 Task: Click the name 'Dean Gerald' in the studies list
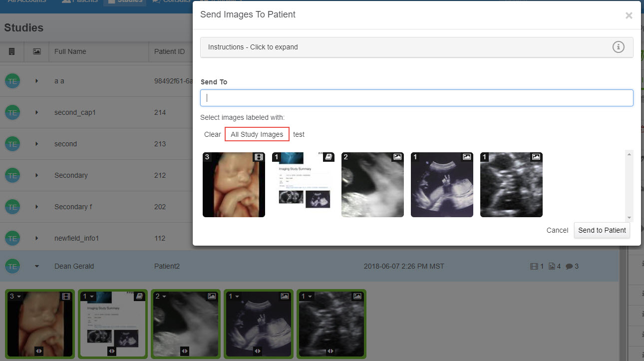click(74, 266)
